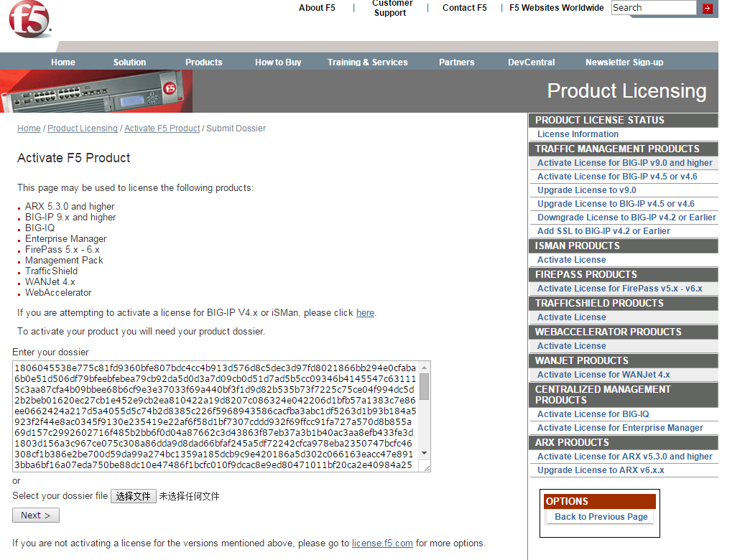This screenshot has width=745, height=560.
Task: Open Upgrade License to v9.0
Action: coord(587,190)
